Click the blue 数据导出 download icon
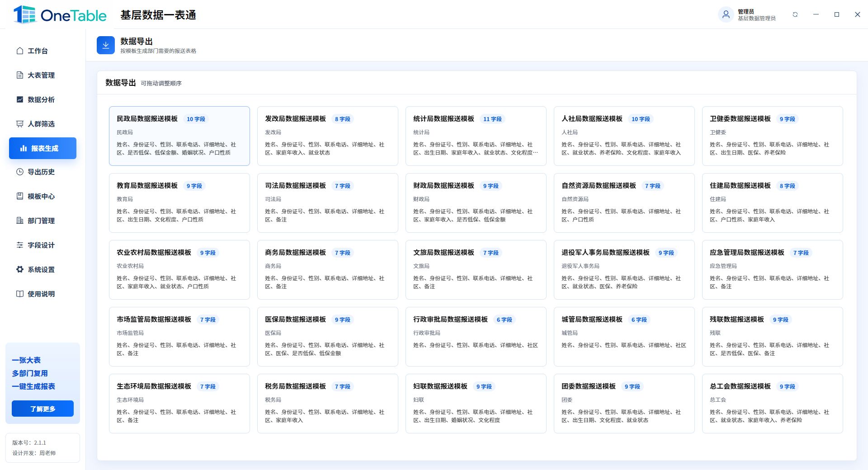The image size is (868, 470). [x=106, y=45]
